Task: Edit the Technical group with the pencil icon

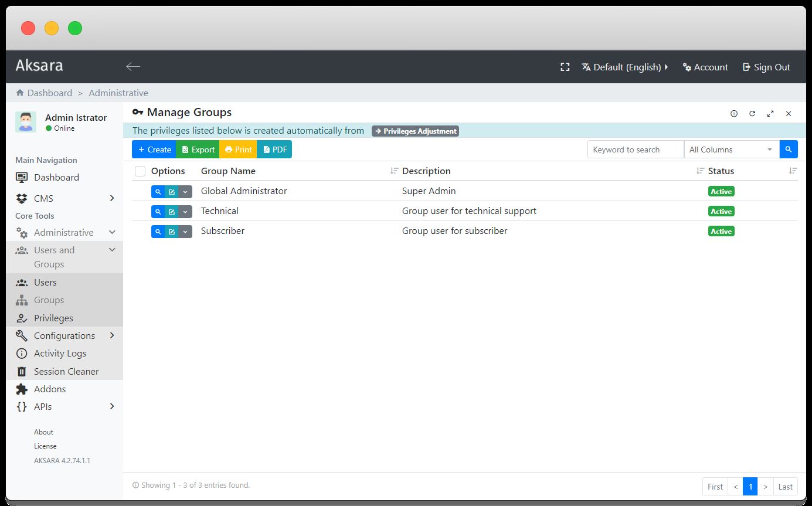Action: click(172, 212)
